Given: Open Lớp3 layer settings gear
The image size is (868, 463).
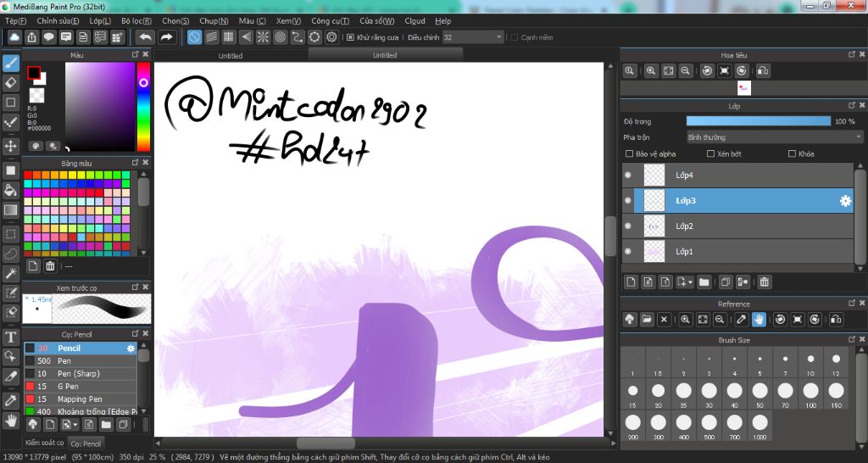Looking at the screenshot, I should point(845,201).
